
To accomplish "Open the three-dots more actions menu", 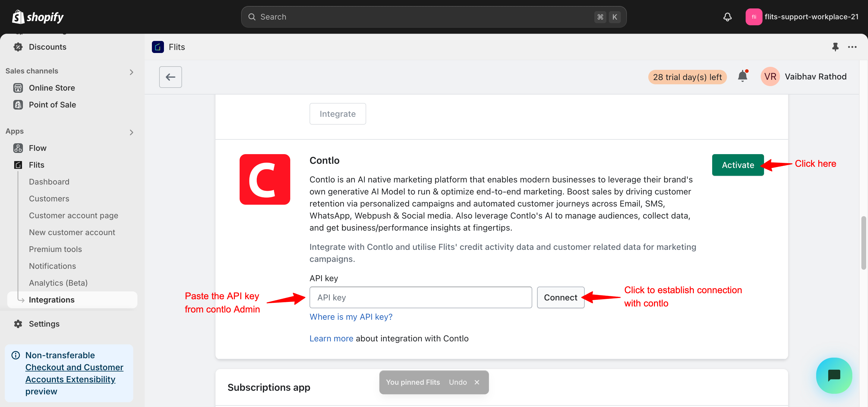I will (852, 47).
